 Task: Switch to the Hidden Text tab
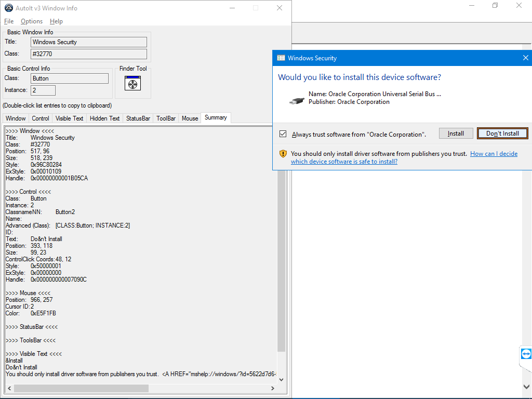coord(104,118)
